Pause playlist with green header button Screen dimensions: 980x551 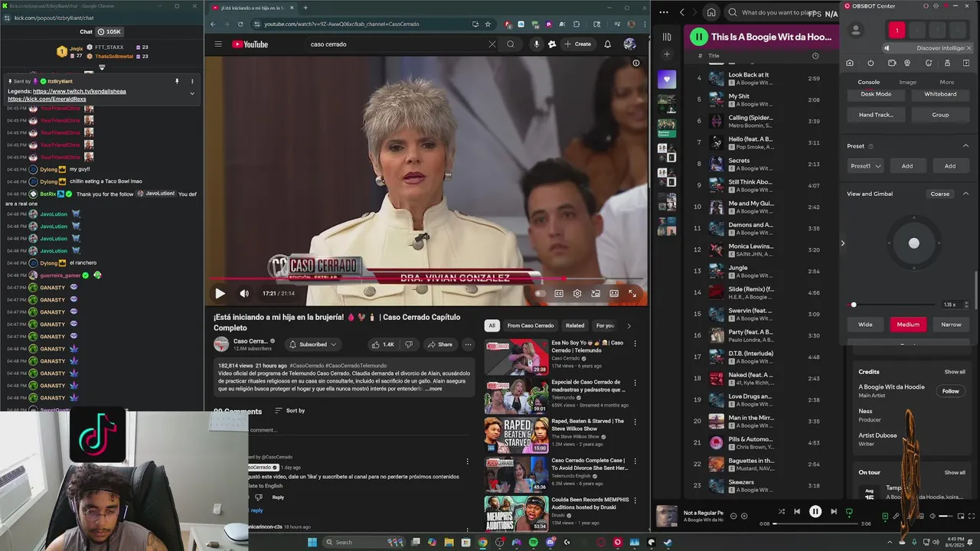tap(698, 37)
